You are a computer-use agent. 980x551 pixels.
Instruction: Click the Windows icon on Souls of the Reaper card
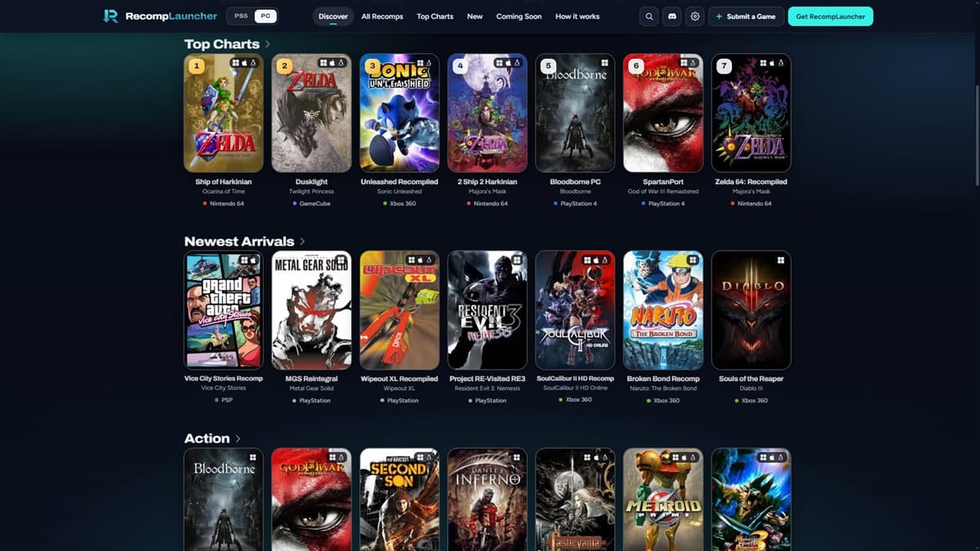[x=781, y=260]
